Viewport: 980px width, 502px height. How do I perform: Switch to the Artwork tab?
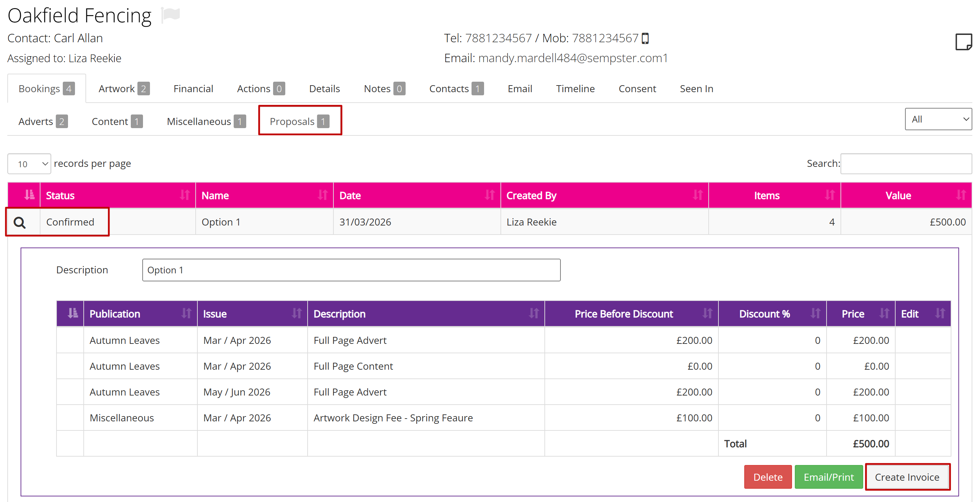124,89
